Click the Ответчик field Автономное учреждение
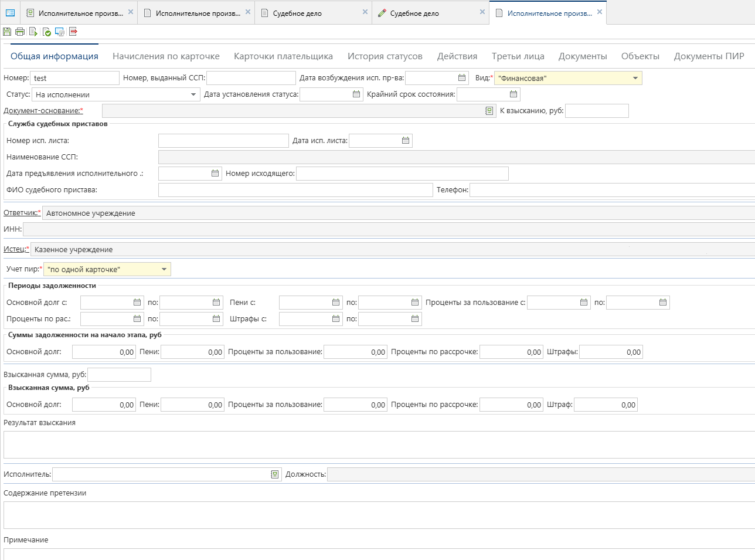Viewport: 755px width, 560px height. tap(399, 213)
